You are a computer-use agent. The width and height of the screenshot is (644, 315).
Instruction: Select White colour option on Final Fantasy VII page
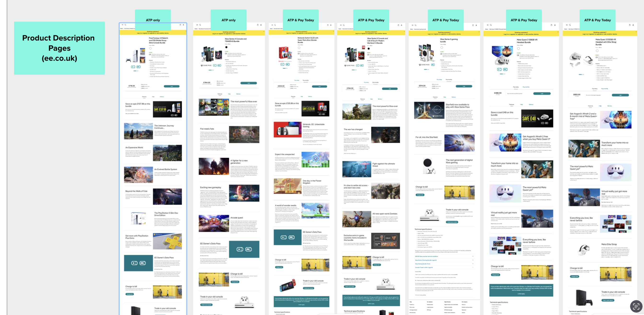(x=150, y=48)
